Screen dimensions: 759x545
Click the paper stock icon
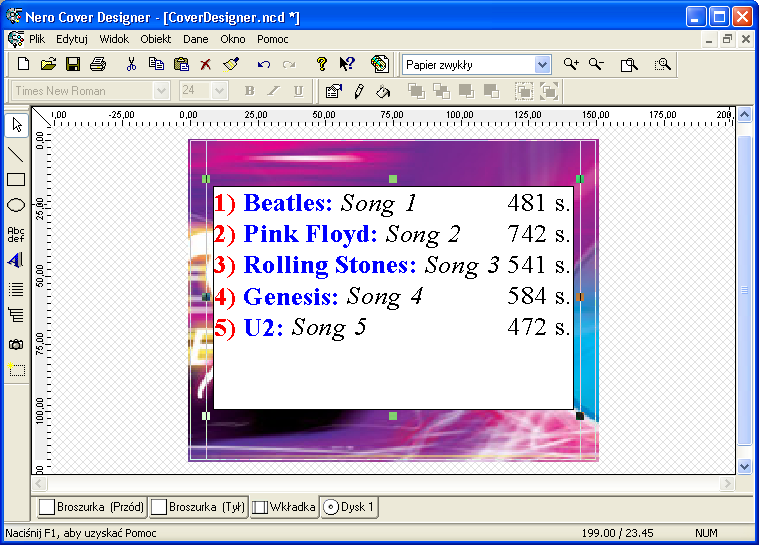pyautogui.click(x=380, y=64)
